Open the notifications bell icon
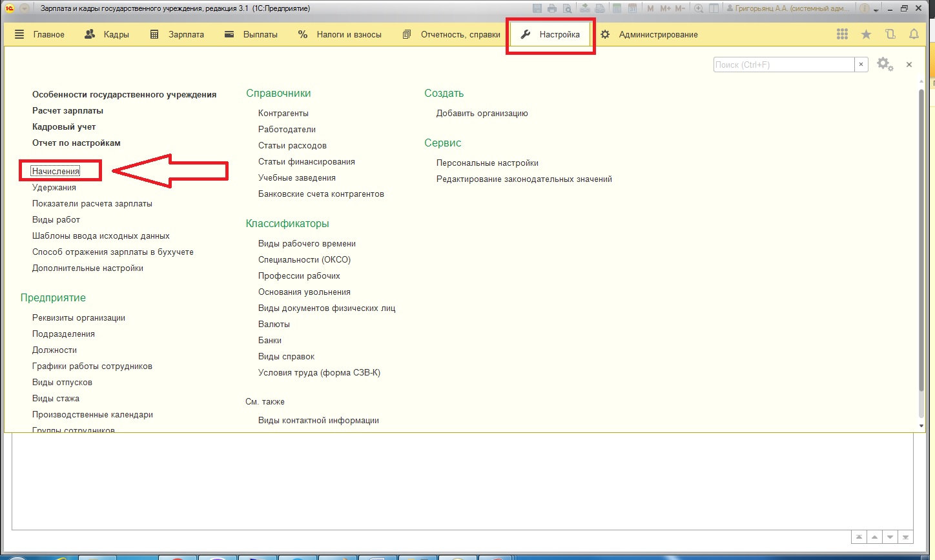 [914, 35]
